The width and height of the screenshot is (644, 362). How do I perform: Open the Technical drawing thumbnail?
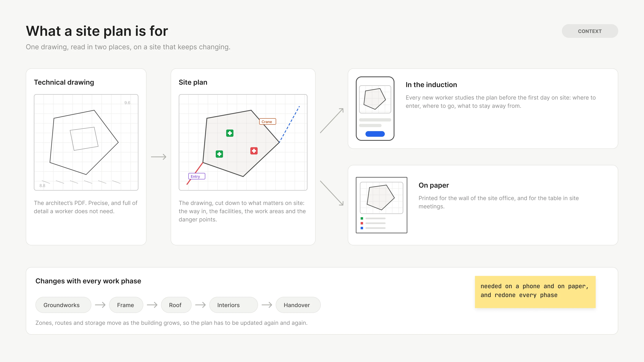[x=86, y=142]
